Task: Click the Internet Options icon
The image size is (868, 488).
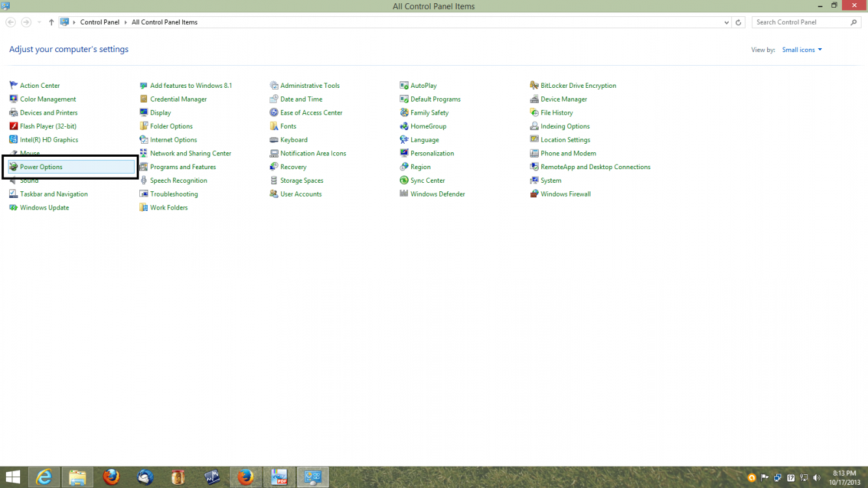Action: coord(144,140)
